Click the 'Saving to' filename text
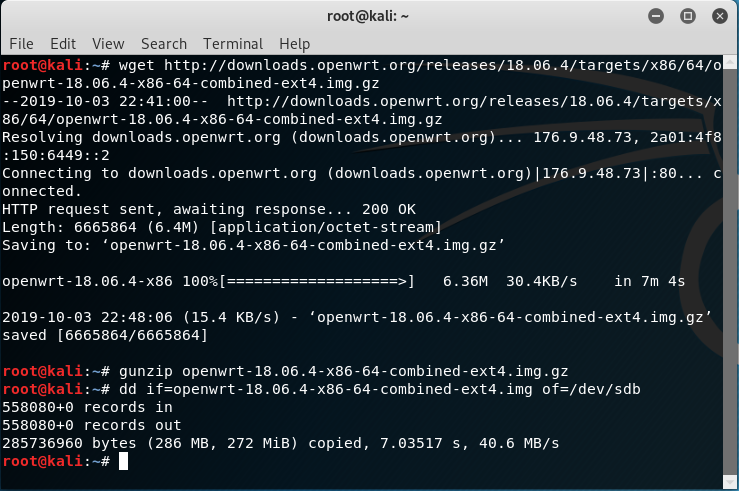The width and height of the screenshot is (739, 491). click(303, 246)
